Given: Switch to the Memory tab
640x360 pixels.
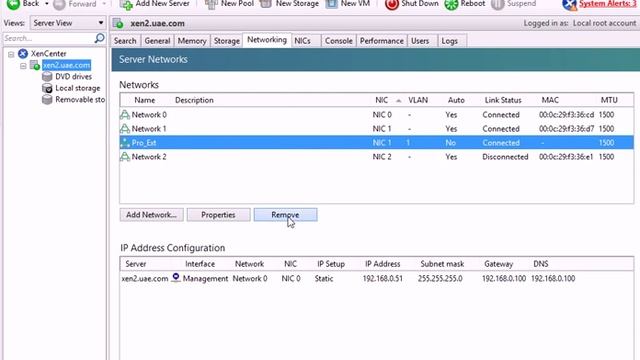Looking at the screenshot, I should pyautogui.click(x=192, y=41).
